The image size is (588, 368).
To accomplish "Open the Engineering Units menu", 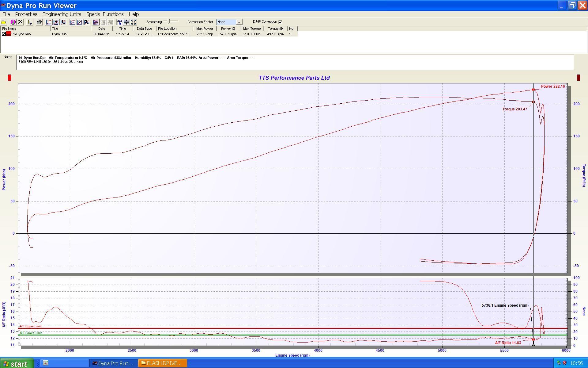I will coord(62,14).
